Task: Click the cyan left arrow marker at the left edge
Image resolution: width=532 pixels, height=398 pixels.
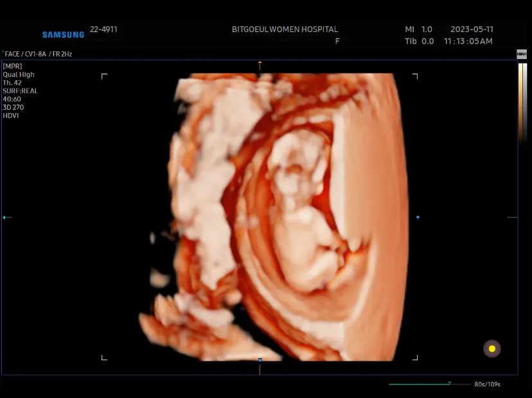Action: 7,218
